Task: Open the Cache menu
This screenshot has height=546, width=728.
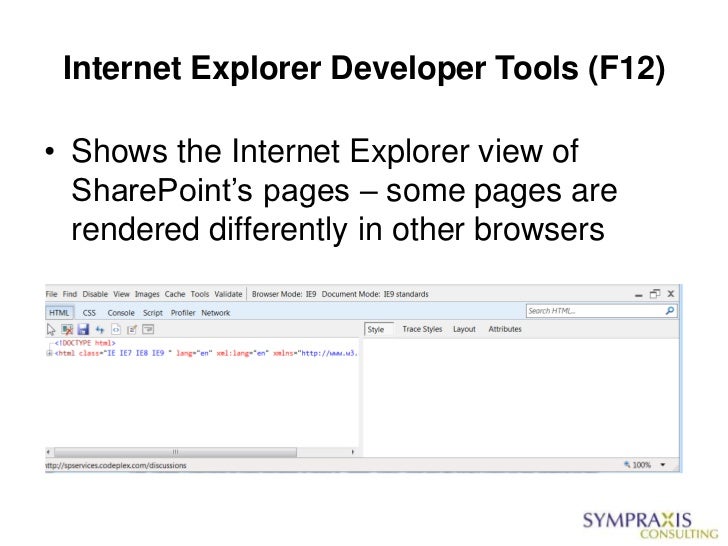Action: pos(175,294)
